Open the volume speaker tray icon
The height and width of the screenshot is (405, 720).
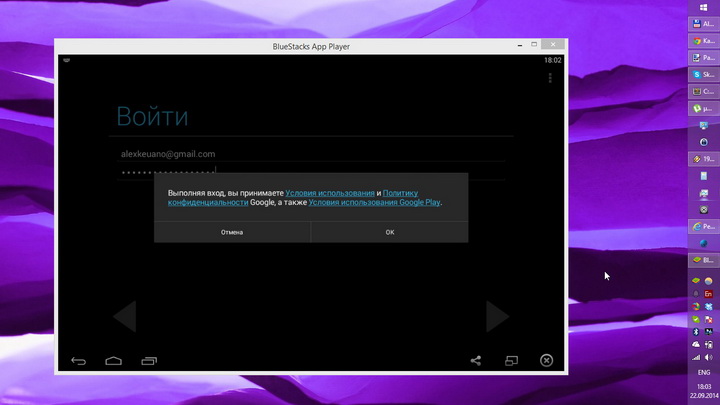coord(709,357)
